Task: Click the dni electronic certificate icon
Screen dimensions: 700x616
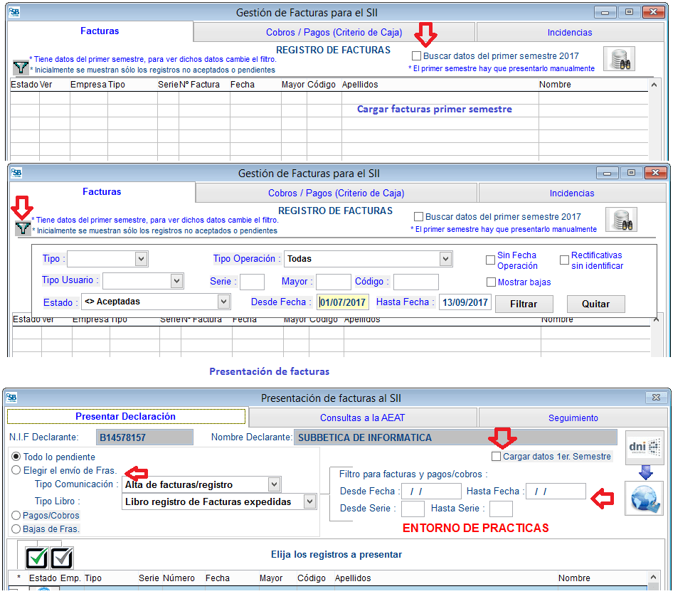Action: click(x=644, y=447)
